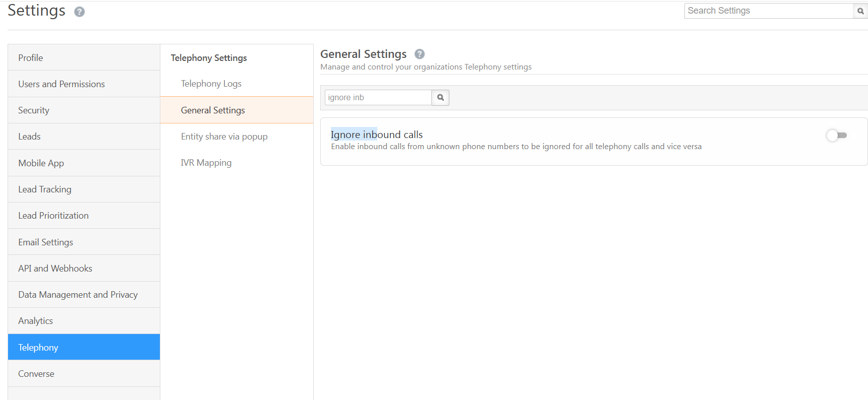
Task: Navigate to Lead Tracking settings
Action: coord(45,189)
